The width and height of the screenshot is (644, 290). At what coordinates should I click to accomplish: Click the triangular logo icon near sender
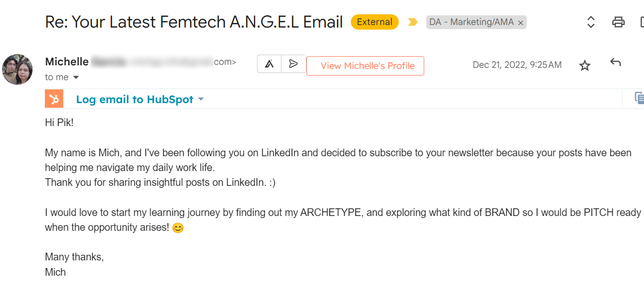pyautogui.click(x=269, y=64)
